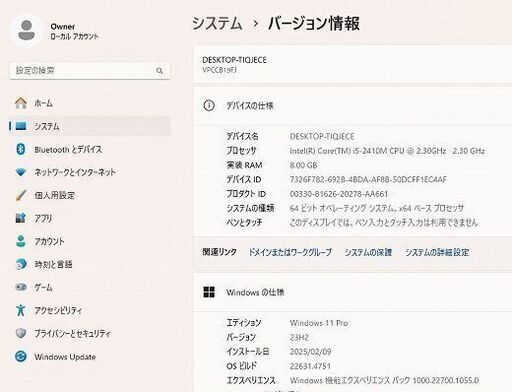Open ゲーム settings
This screenshot has height=392, width=512.
[x=90, y=287]
